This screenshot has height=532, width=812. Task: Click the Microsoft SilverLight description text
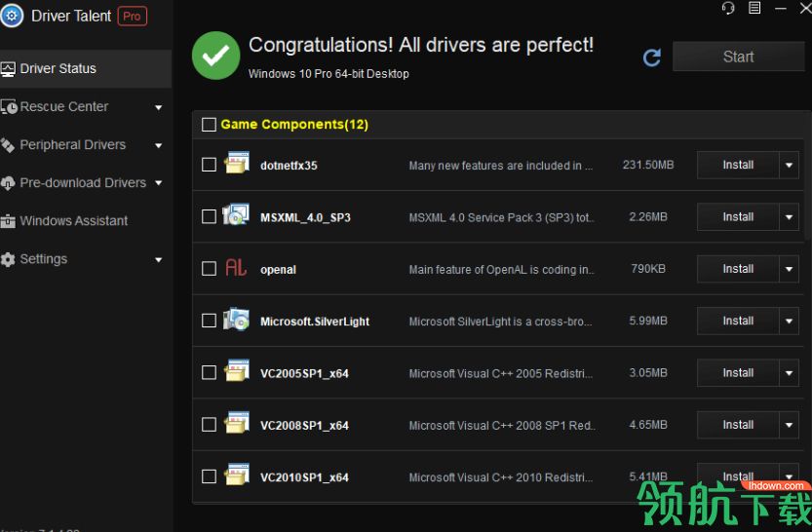coord(500,322)
